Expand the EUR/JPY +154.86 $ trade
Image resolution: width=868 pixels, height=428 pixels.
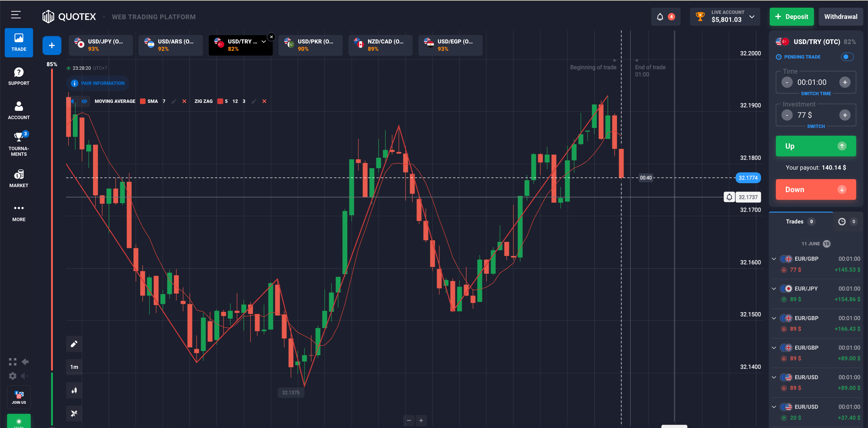click(774, 288)
